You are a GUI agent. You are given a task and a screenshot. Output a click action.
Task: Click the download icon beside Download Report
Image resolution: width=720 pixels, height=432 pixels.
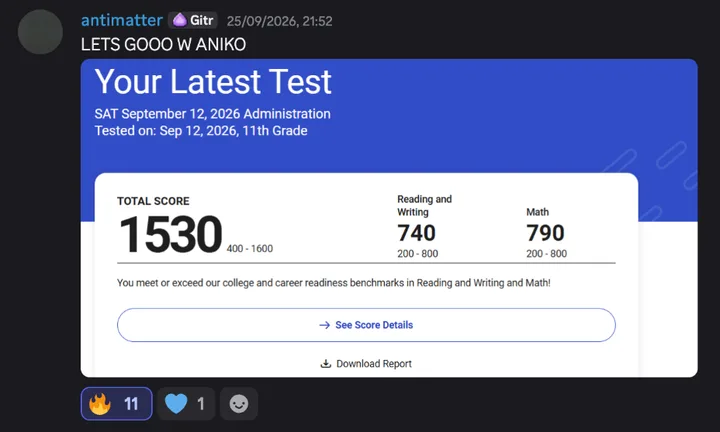point(326,364)
